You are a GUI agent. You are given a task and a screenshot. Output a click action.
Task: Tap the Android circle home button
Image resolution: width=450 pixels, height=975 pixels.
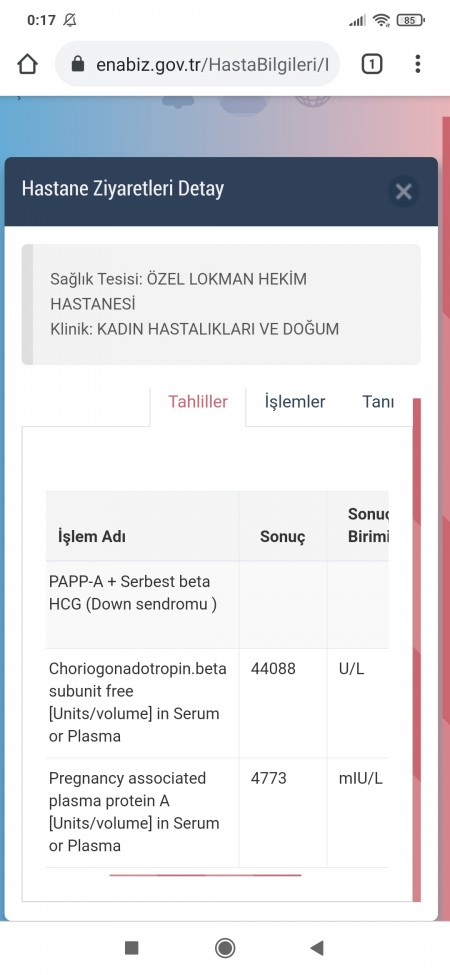click(225, 948)
